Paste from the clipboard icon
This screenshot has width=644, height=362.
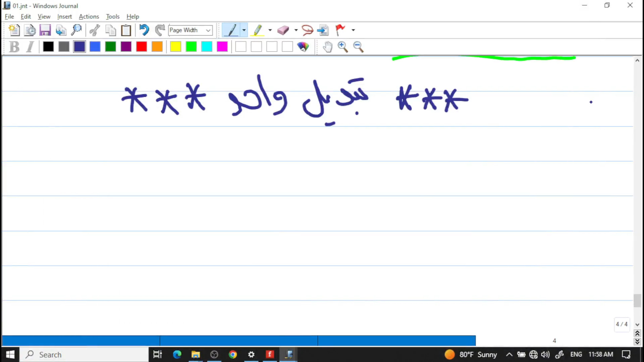point(126,30)
